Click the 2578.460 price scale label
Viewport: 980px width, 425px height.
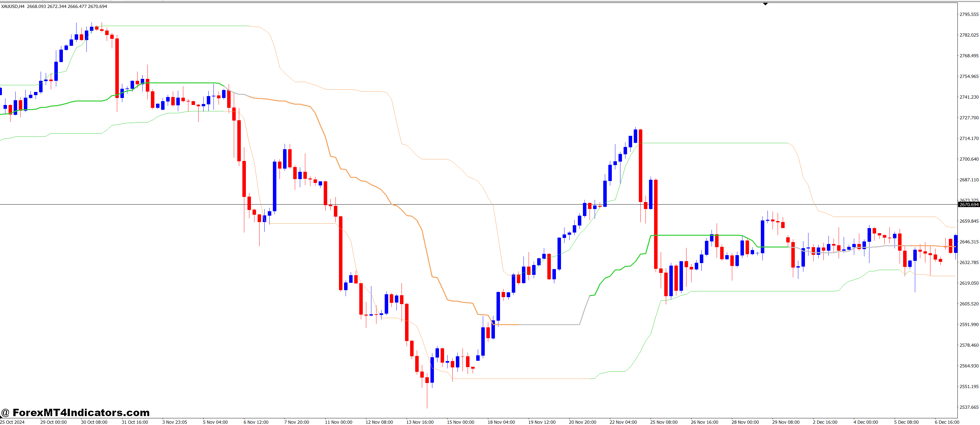pos(969,345)
